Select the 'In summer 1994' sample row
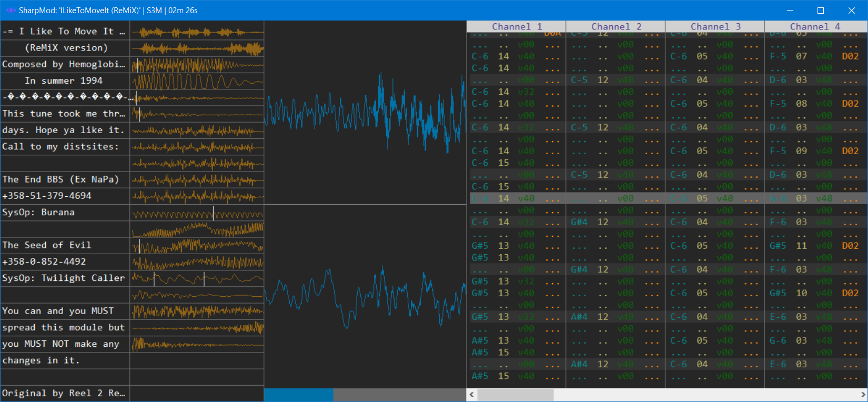 [65, 81]
